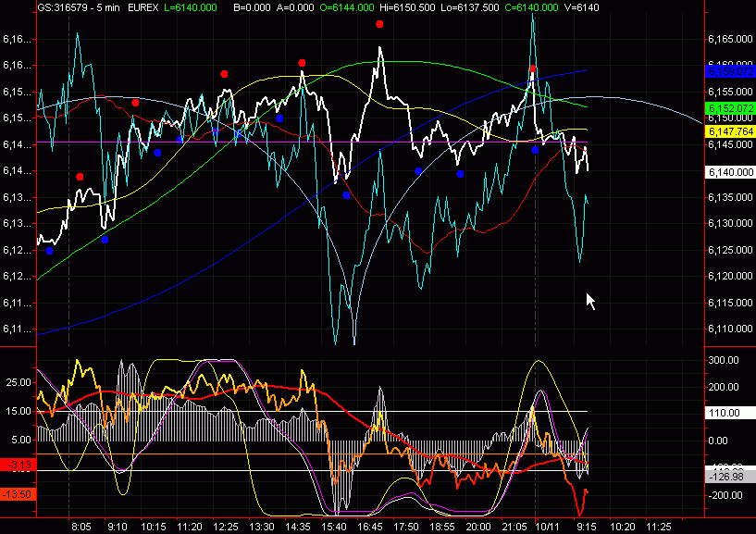
Task: Click the 6,155.000 price axis label
Action: click(730, 92)
